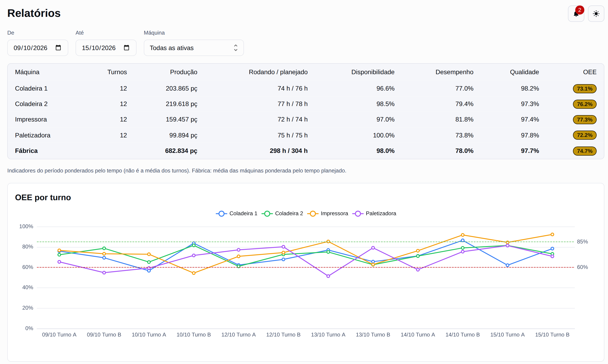The image size is (608, 364).
Task: Click Paletizadora data point at 13/10 Turno A
Action: [328, 276]
